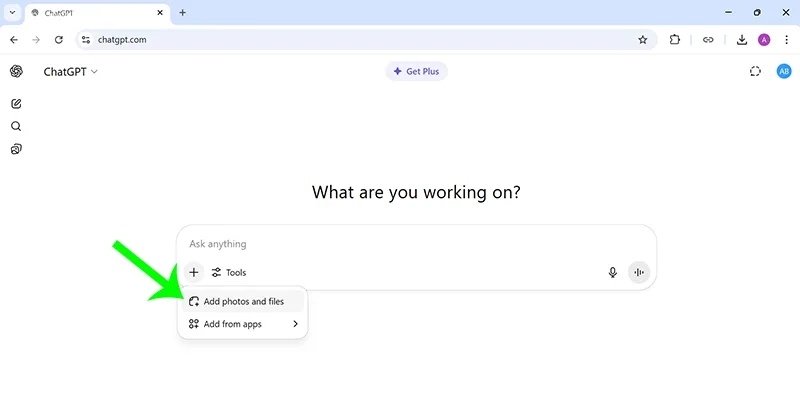The image size is (800, 420).
Task: Open the search chats icon
Action: click(16, 127)
